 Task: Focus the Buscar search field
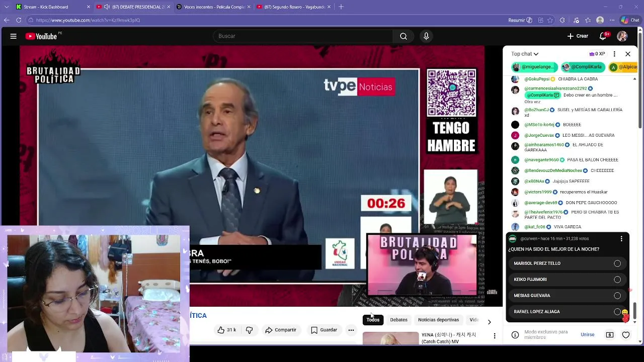pyautogui.click(x=303, y=36)
